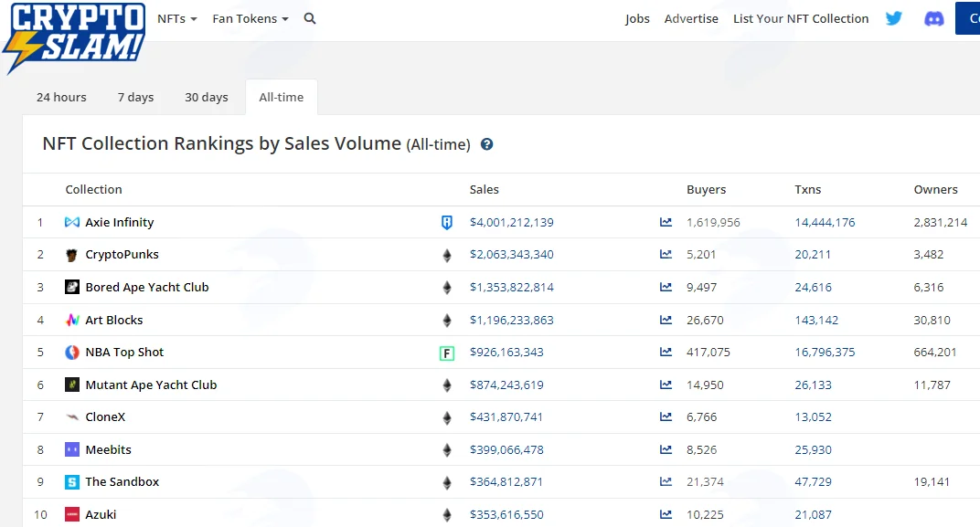Click The Sandbox collection logo

point(72,482)
